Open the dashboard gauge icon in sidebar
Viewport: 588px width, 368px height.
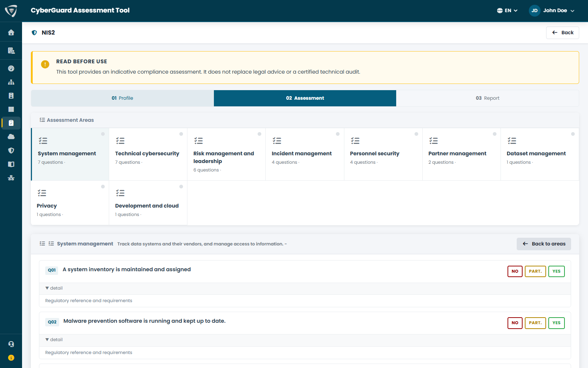tap(11, 68)
